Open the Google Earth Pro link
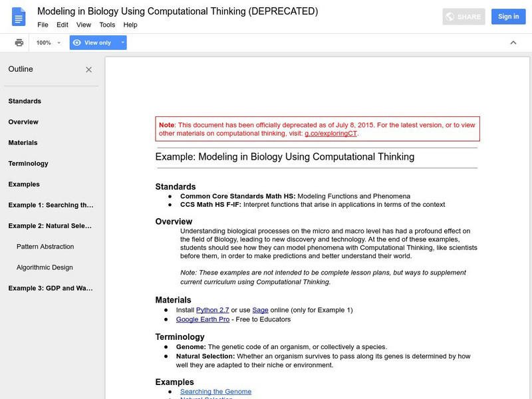The width and height of the screenshot is (532, 399). point(202,319)
